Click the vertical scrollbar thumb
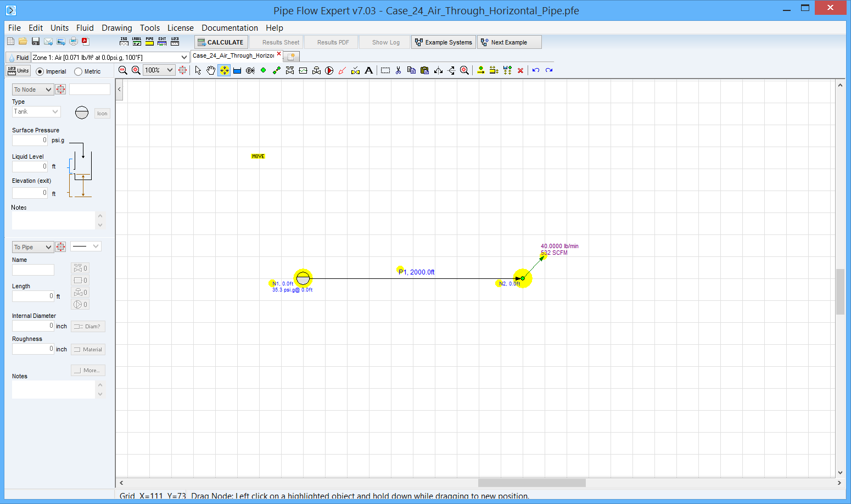Image resolution: width=851 pixels, height=504 pixels. [840, 292]
